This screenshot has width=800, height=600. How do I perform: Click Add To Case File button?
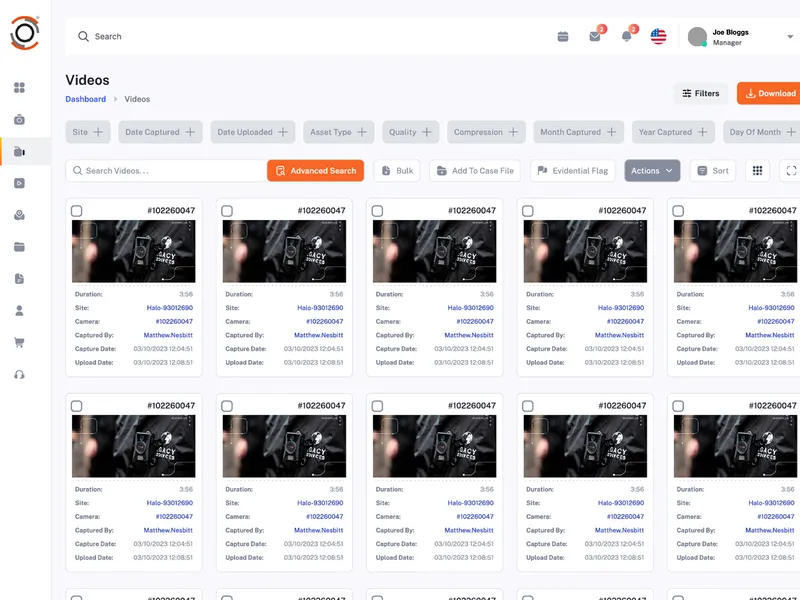coord(475,170)
